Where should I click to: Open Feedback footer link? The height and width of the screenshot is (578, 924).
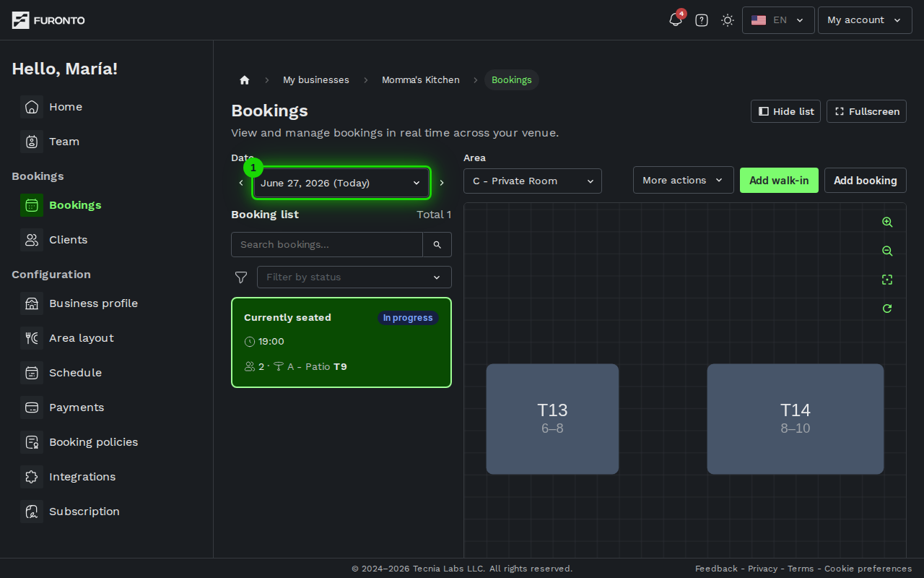coord(716,569)
